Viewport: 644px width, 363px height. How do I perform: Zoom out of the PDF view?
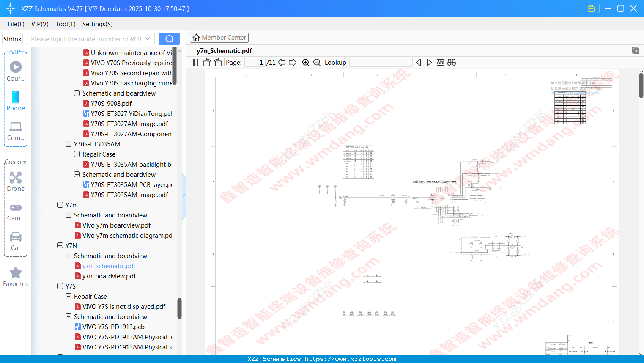[317, 62]
